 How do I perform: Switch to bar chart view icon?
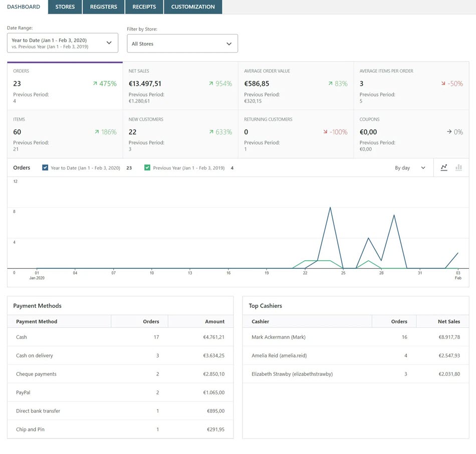pyautogui.click(x=458, y=167)
